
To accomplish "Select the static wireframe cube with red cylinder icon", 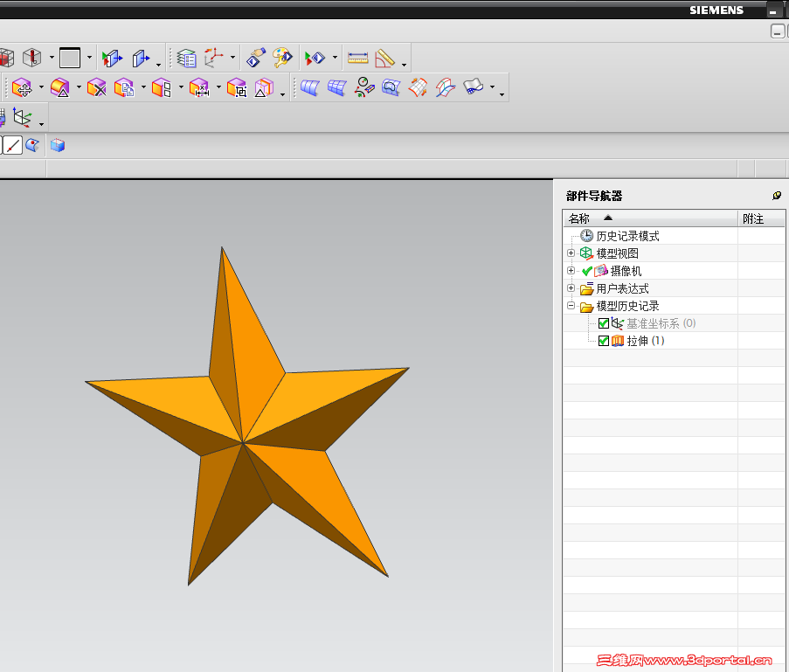I will [x=31, y=58].
